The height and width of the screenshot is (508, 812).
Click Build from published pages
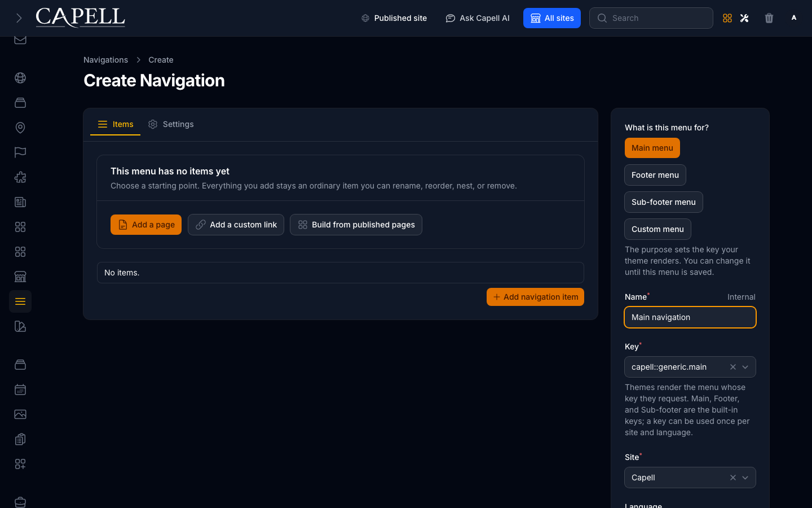[356, 225]
